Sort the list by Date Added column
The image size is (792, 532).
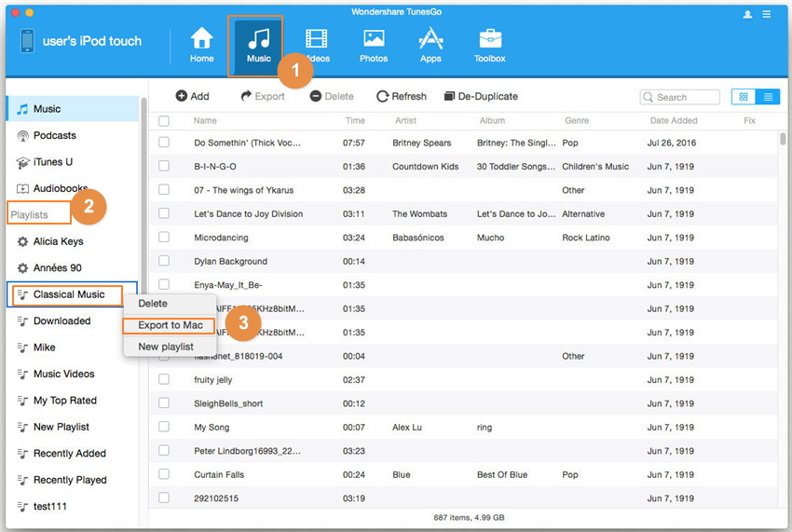tap(673, 120)
